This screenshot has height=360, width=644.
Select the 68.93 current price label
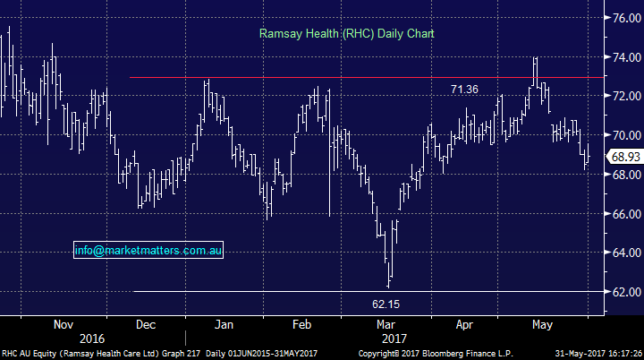[x=625, y=157]
